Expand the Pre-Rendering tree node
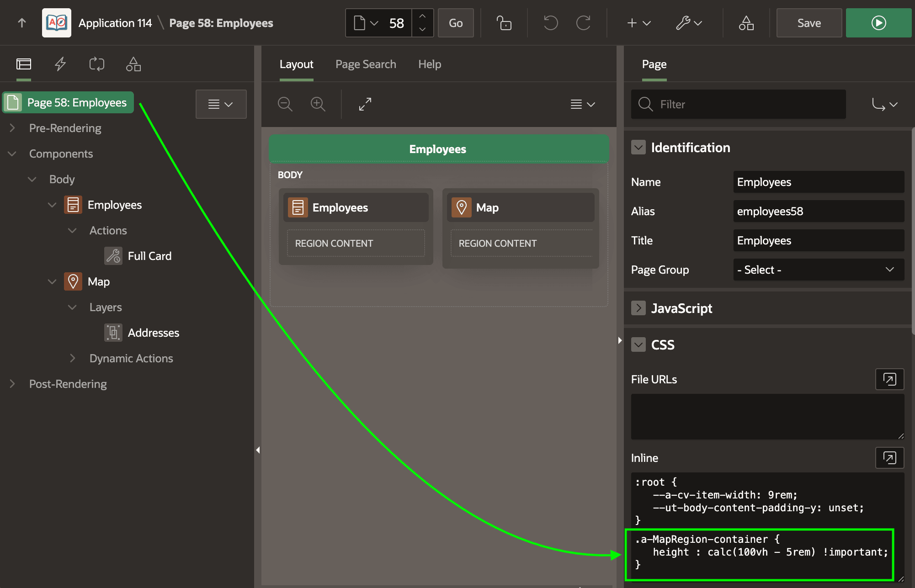915x588 pixels. pyautogui.click(x=12, y=128)
